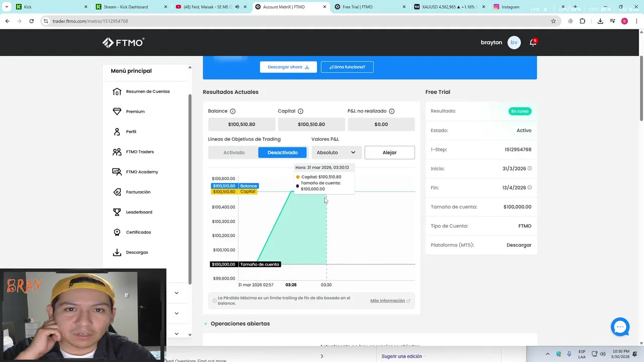The height and width of the screenshot is (362, 644).
Task: Open Resumen de Cuentas house icon
Action: point(117,92)
